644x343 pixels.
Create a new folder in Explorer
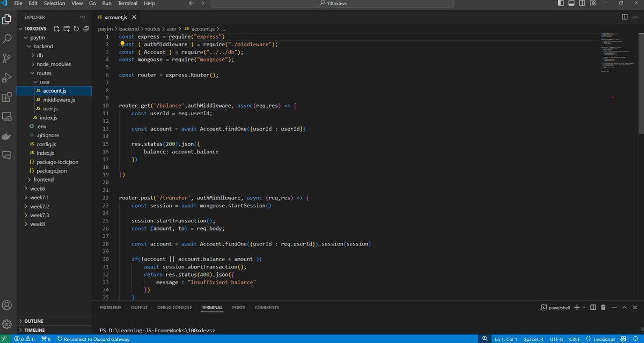(x=67, y=28)
